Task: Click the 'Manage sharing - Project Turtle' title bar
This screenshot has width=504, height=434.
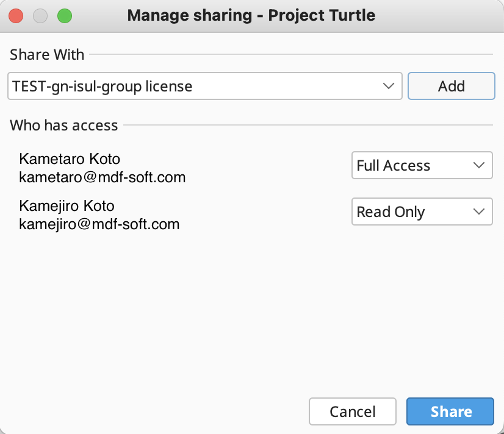Action: tap(251, 16)
